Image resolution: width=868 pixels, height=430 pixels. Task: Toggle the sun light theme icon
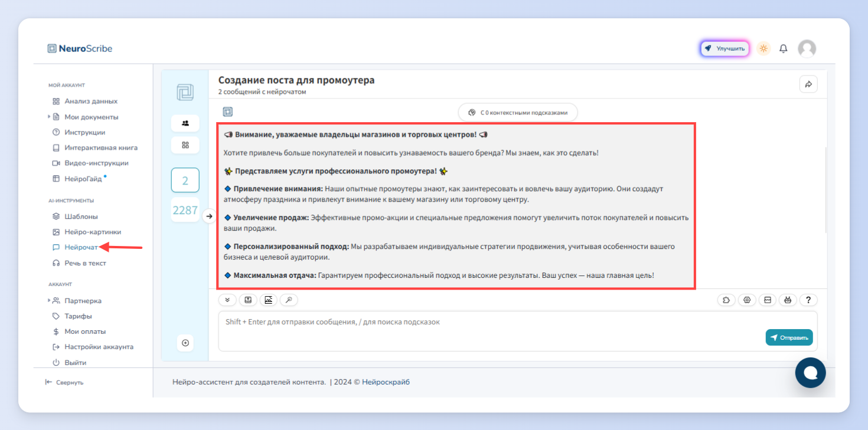coord(763,48)
